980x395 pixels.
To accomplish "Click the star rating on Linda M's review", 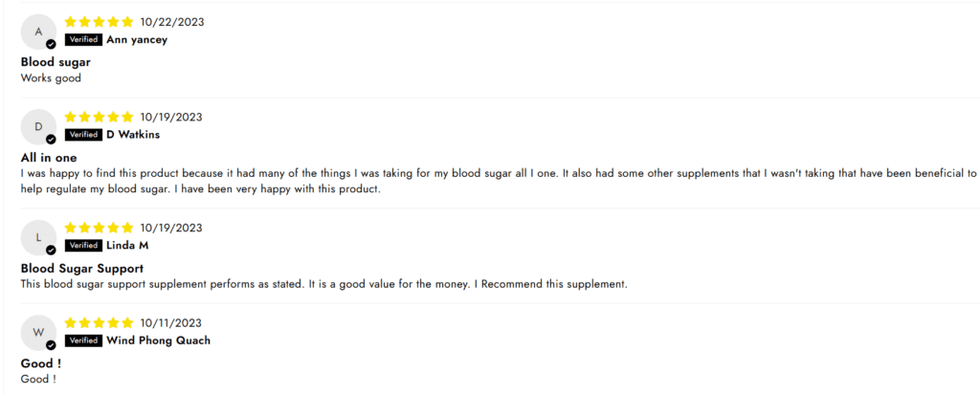I will [99, 228].
